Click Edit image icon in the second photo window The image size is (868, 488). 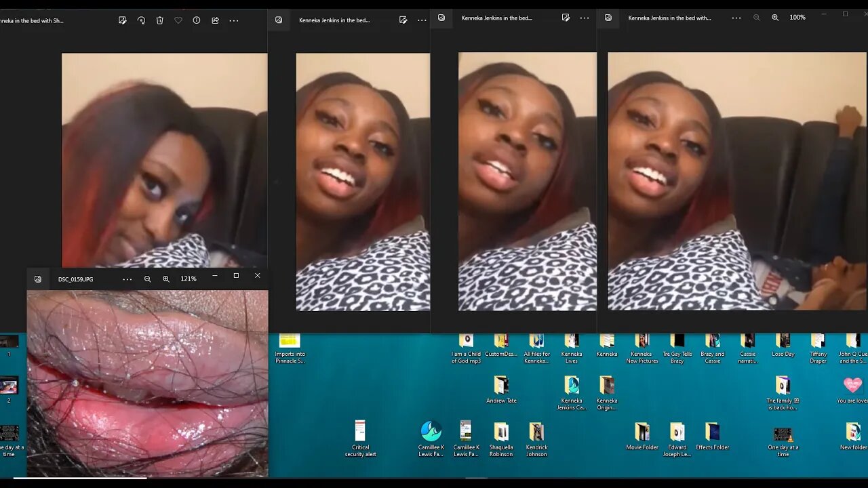403,20
